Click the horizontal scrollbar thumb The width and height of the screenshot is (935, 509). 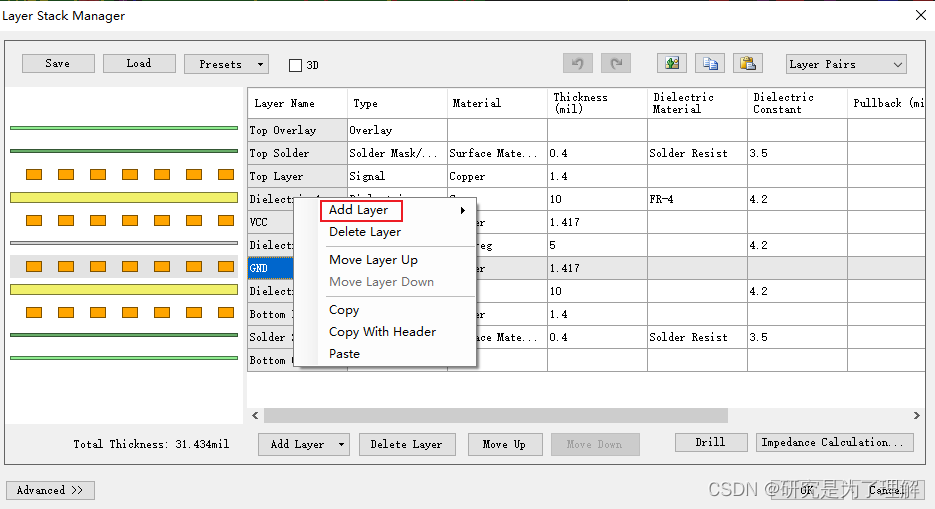pos(496,415)
